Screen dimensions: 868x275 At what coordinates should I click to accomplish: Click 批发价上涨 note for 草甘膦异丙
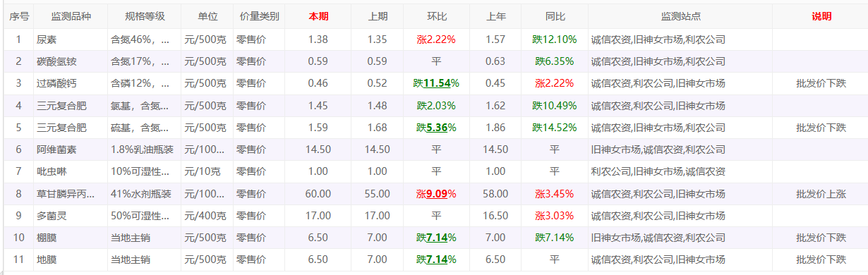pyautogui.click(x=821, y=194)
